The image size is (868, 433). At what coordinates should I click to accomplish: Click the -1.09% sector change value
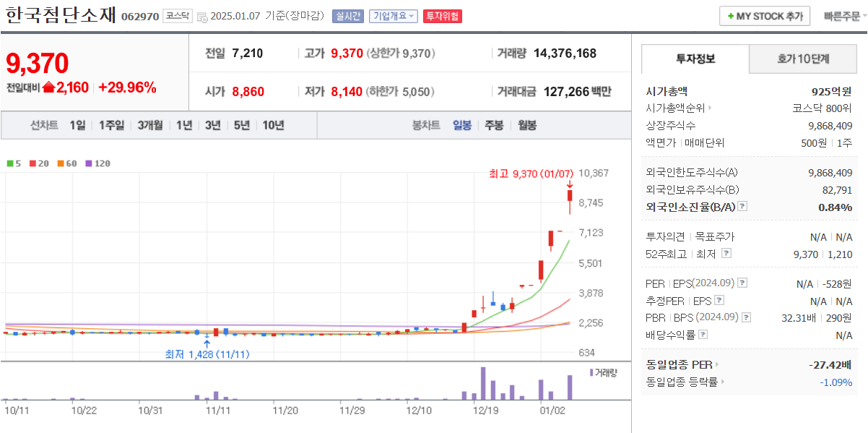click(836, 382)
